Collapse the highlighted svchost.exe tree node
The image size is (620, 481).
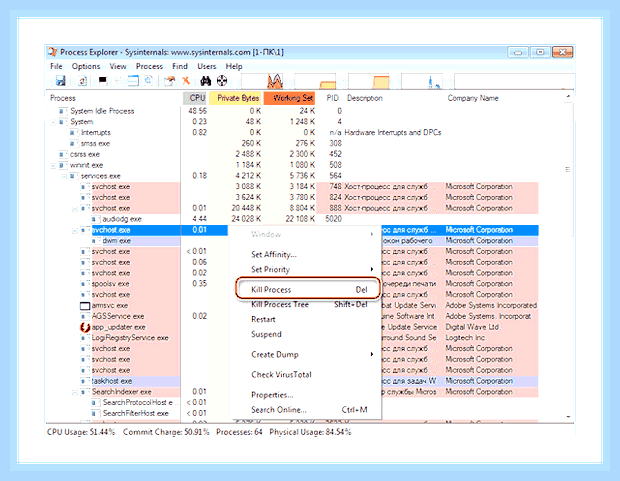(x=75, y=230)
